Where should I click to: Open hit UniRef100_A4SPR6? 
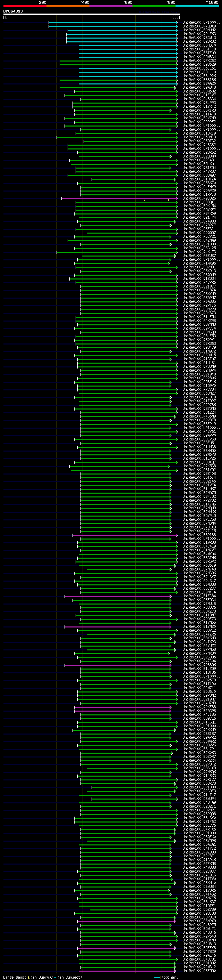[199, 283]
